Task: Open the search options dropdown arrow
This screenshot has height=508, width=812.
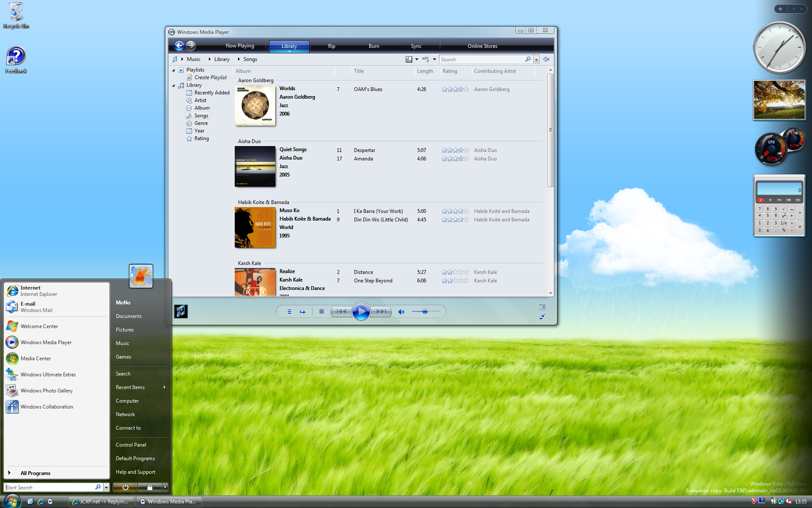Action: pos(536,60)
